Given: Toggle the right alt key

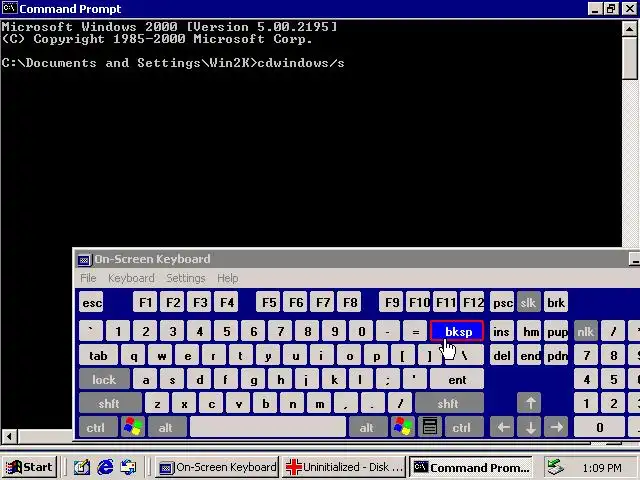Looking at the screenshot, I should [368, 427].
